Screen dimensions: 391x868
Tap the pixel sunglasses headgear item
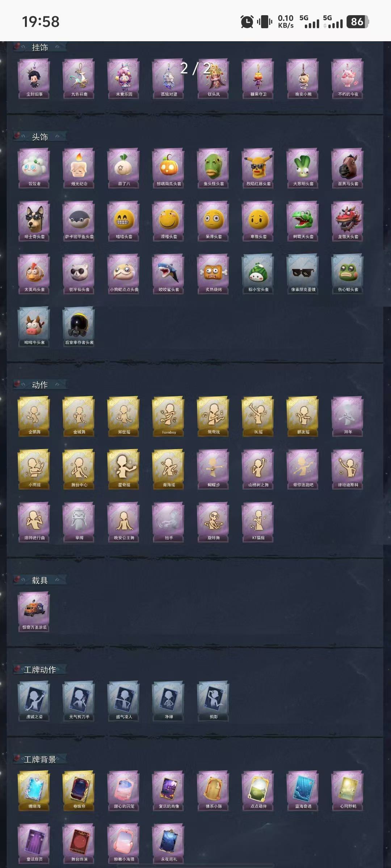pyautogui.click(x=303, y=274)
